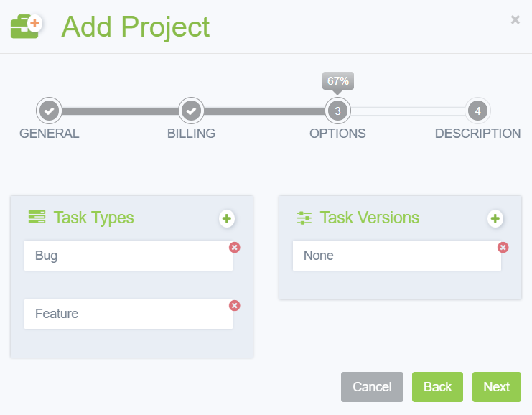Proceed with the Next button
532x415 pixels.
click(496, 387)
